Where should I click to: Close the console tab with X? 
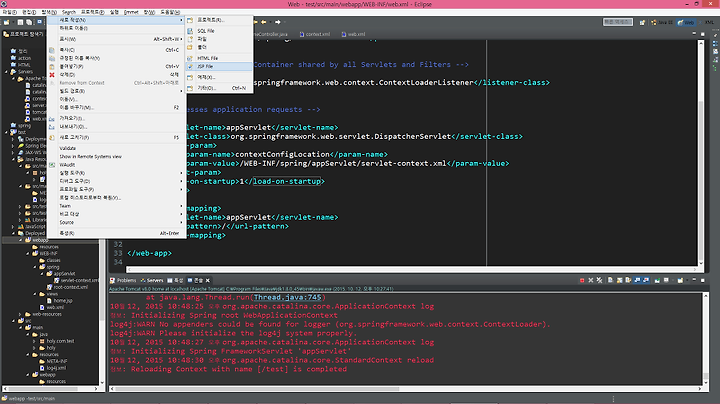pyautogui.click(x=208, y=281)
